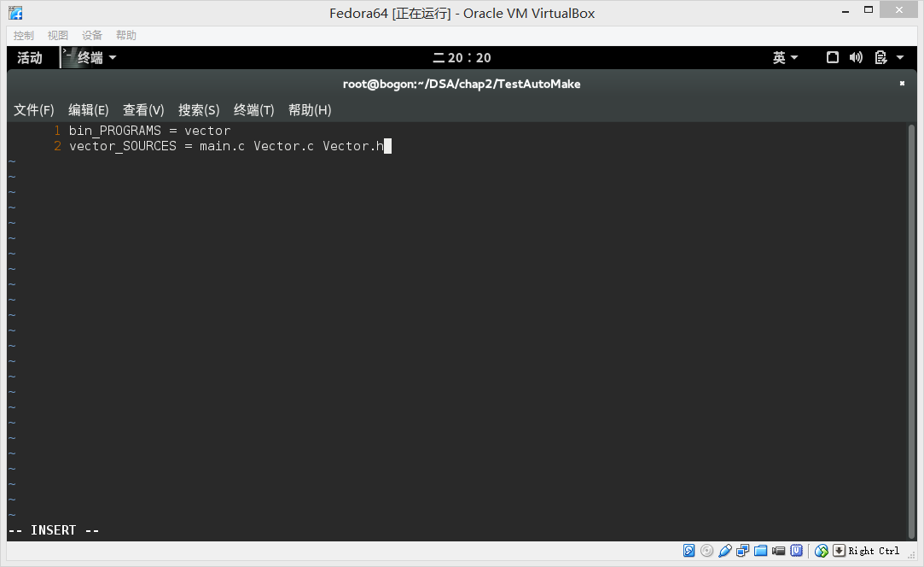
Task: Open the 文件(F) terminal menu
Action: click(33, 109)
